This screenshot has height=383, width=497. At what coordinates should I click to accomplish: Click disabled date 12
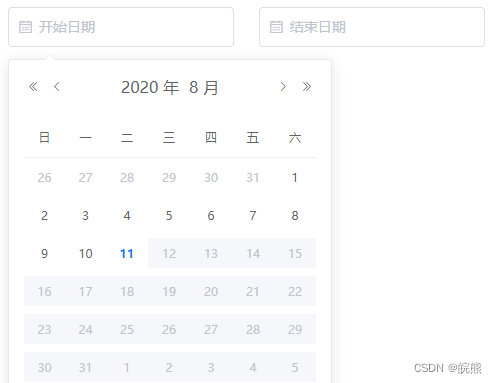(169, 254)
